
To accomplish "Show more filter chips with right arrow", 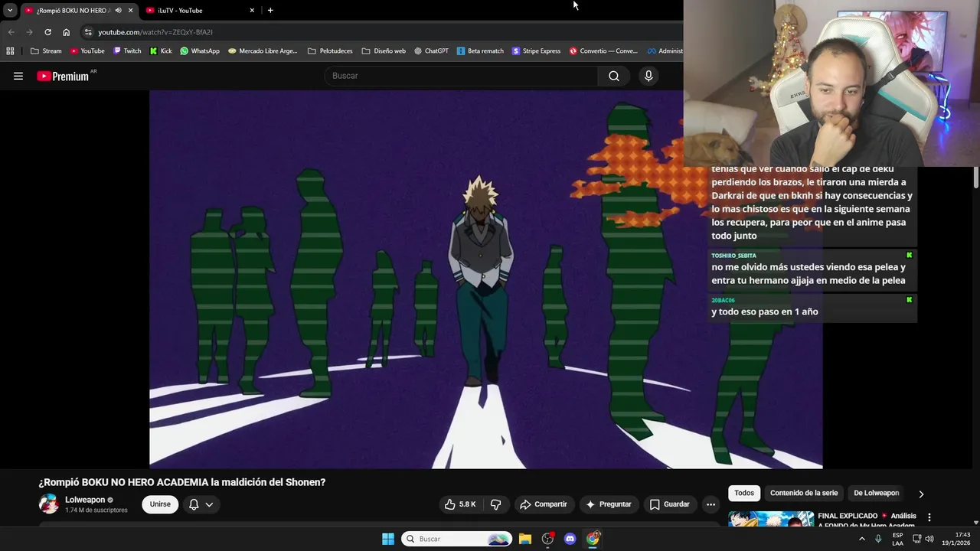I will pyautogui.click(x=921, y=494).
